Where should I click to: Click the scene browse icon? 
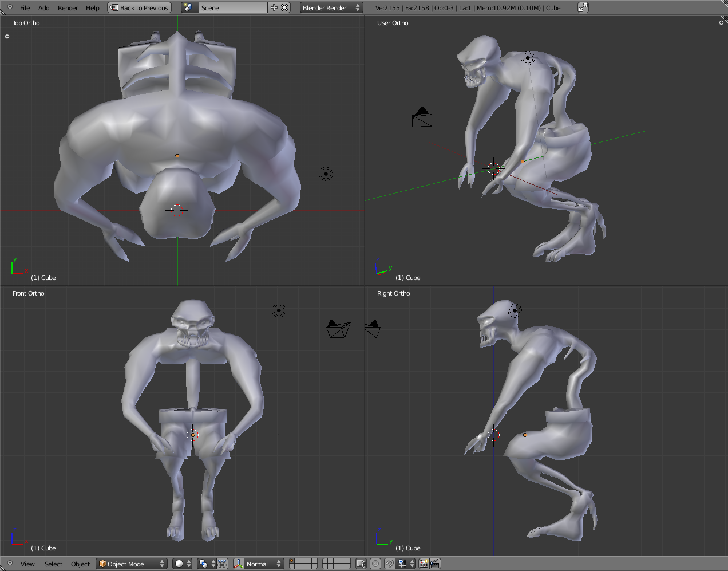click(x=189, y=8)
